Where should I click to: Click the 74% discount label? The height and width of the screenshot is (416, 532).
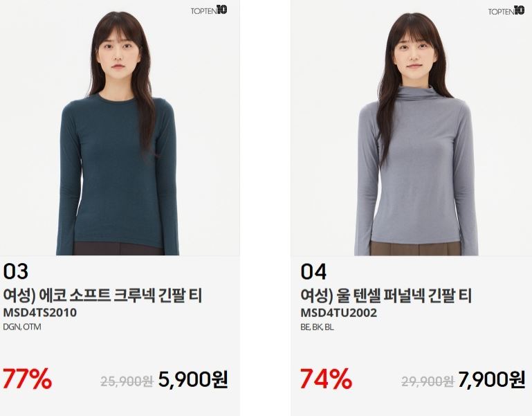click(x=326, y=379)
